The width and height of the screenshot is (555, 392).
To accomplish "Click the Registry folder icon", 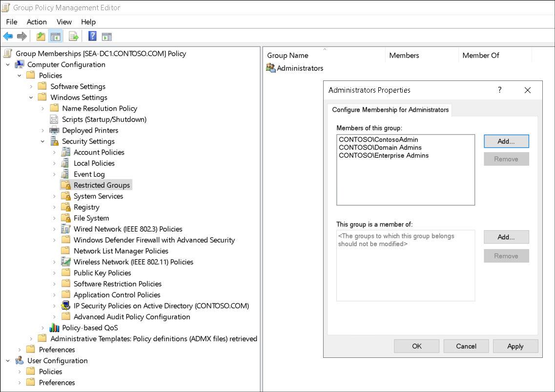I will (66, 207).
